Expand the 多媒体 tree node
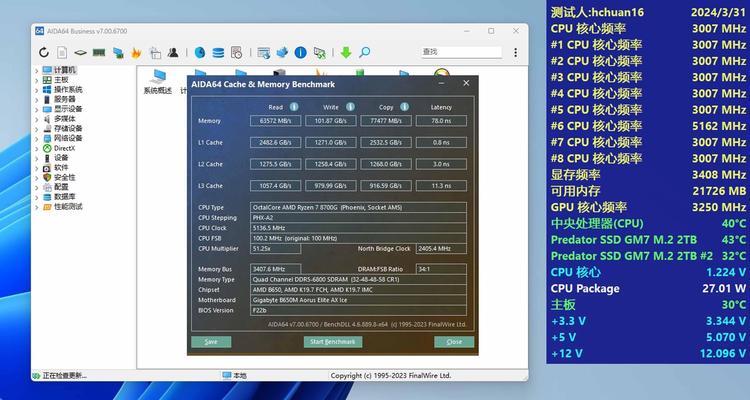 pos(37,119)
